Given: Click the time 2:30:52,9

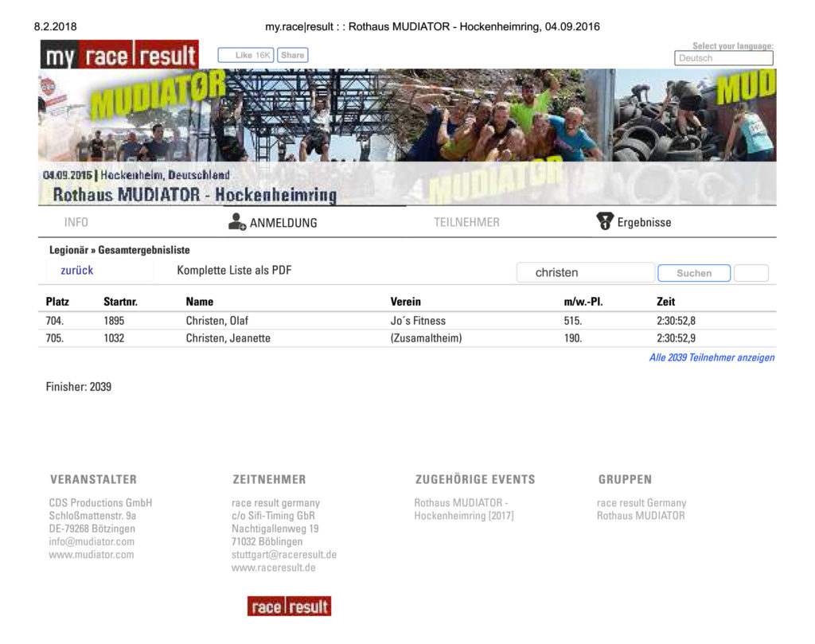Looking at the screenshot, I should pos(677,338).
